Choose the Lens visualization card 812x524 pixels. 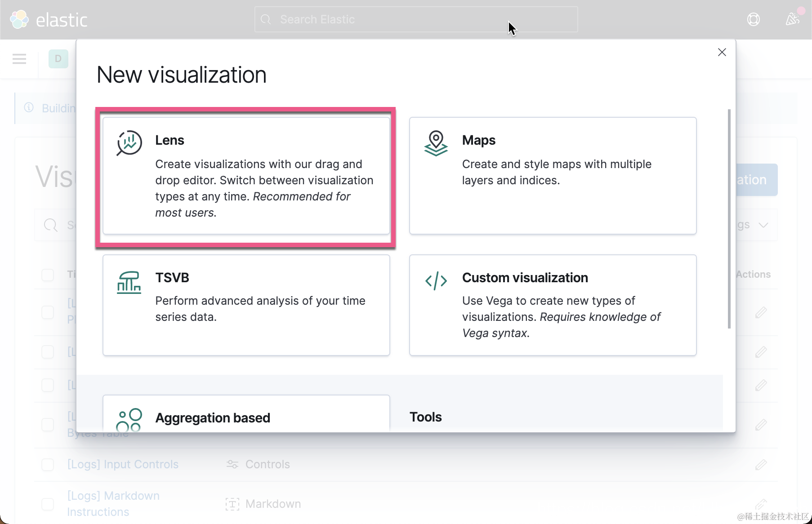[246, 176]
